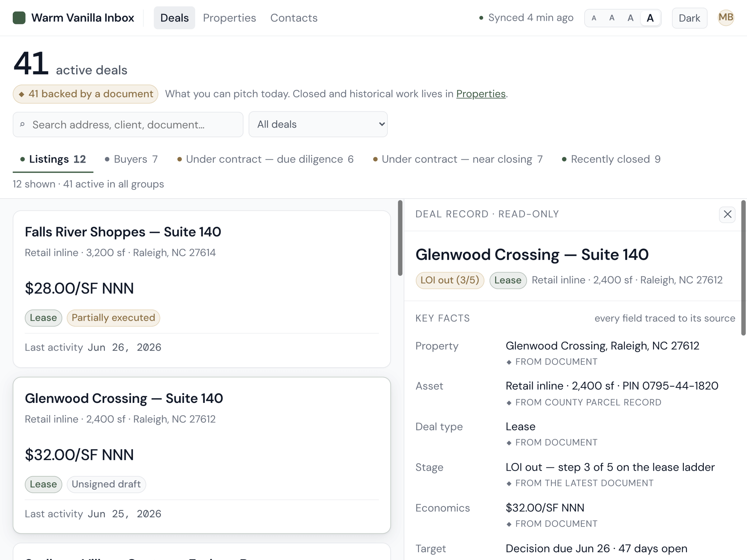This screenshot has width=747, height=560.
Task: Click Last activity Jun 25, 2026
Action: pos(93,514)
